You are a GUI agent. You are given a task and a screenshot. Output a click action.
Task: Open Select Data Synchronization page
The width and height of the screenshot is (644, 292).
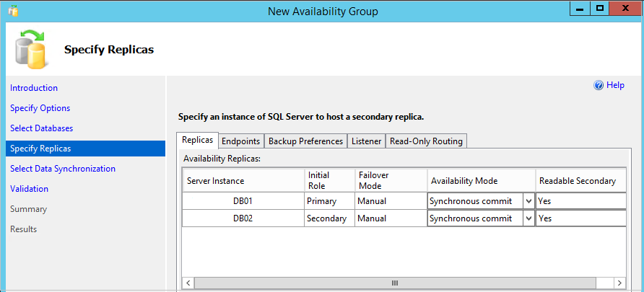(x=63, y=169)
